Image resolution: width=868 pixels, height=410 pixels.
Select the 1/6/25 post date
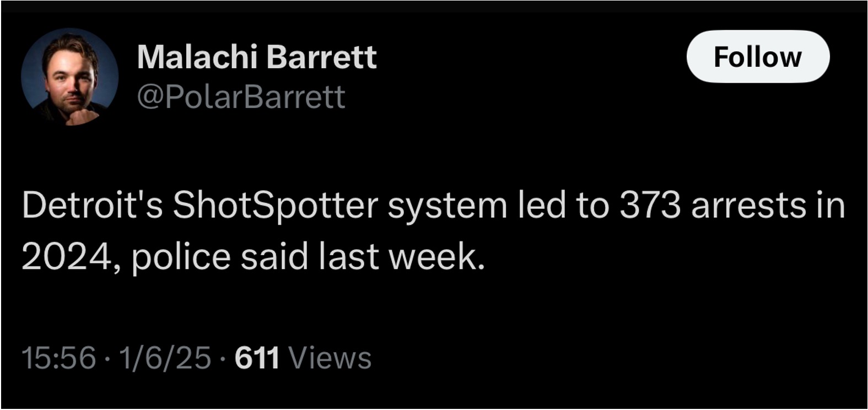[164, 358]
